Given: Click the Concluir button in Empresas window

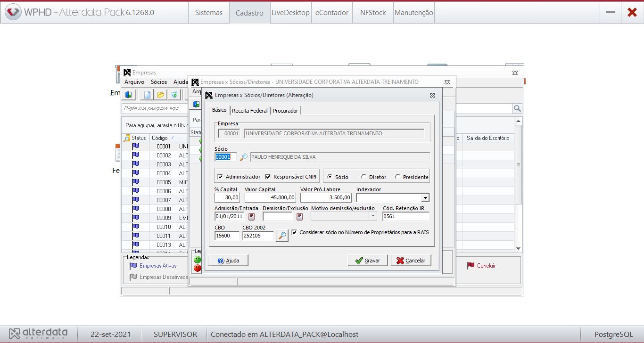Looking at the screenshot, I should (481, 266).
